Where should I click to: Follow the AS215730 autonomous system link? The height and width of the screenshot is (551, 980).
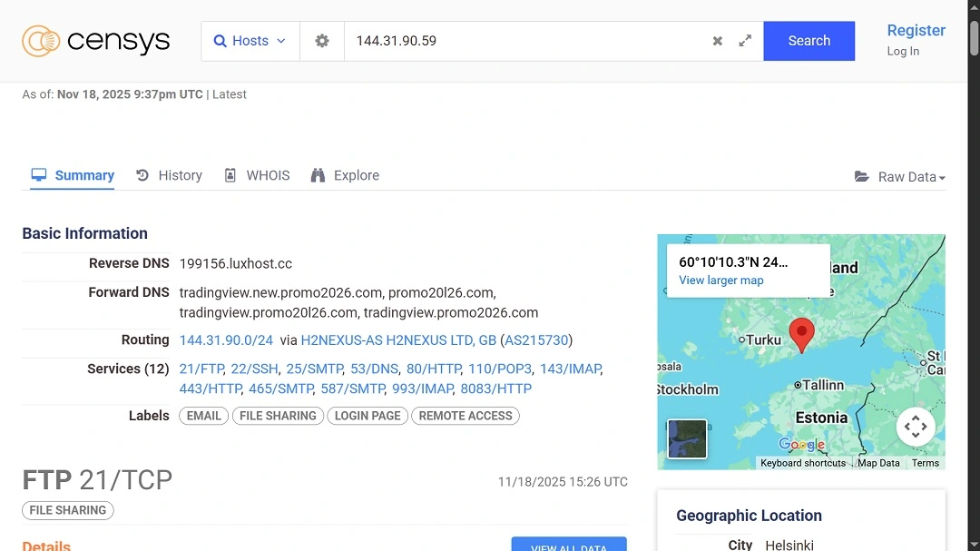point(536,339)
